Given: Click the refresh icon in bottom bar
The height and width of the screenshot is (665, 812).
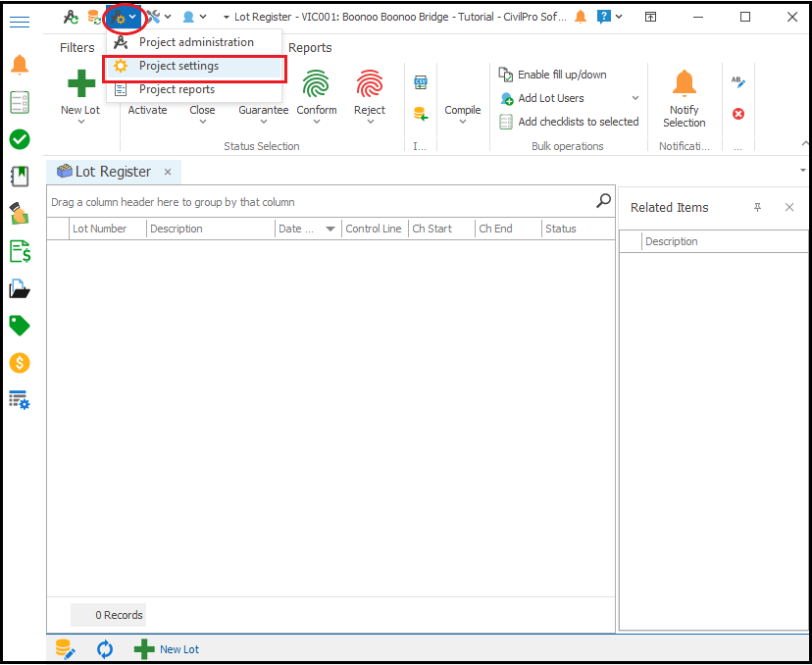Looking at the screenshot, I should pyautogui.click(x=105, y=649).
